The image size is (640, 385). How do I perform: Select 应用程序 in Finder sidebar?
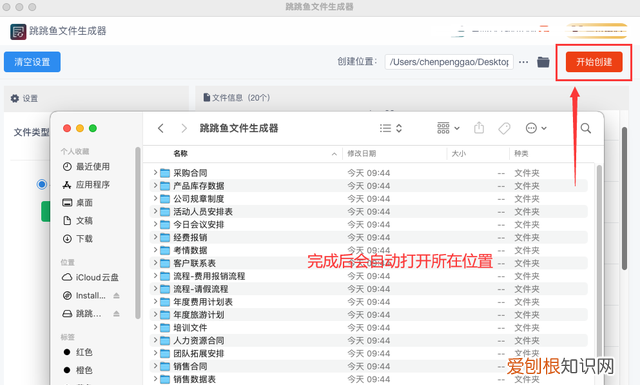pos(86,185)
